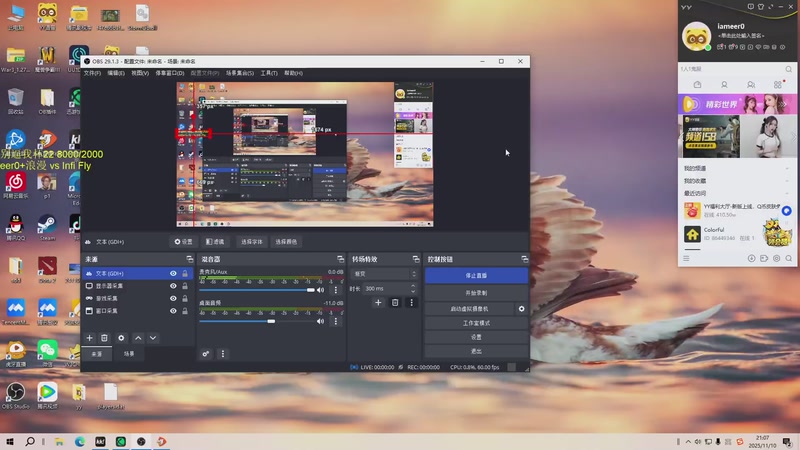This screenshot has width=800, height=450.
Task: Move selected source down with the arrow icon
Action: tap(153, 338)
